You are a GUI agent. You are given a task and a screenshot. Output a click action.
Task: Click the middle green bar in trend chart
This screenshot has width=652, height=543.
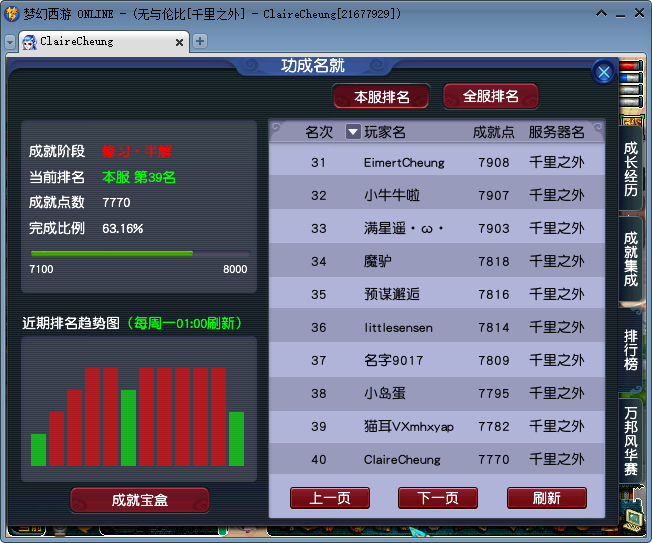[x=128, y=428]
